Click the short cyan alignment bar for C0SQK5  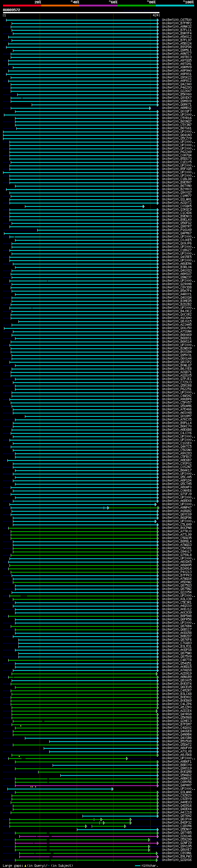pyautogui.click(x=85, y=206)
